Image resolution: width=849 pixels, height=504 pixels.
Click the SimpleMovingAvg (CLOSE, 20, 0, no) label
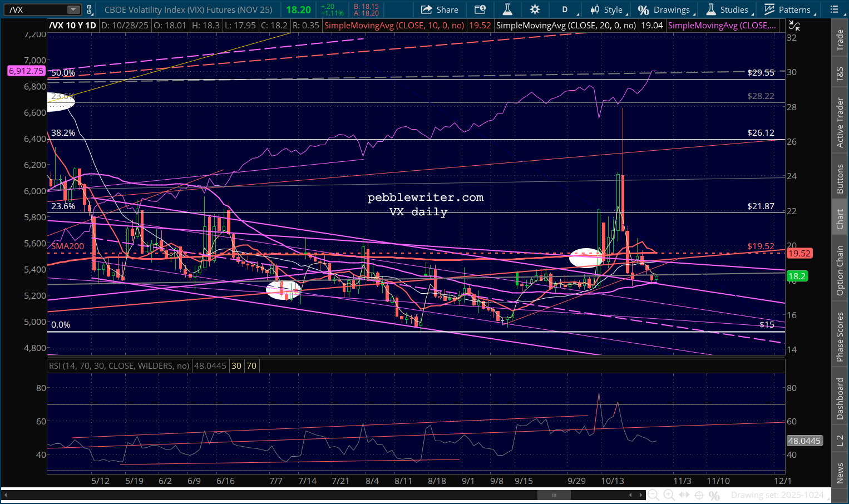(x=566, y=26)
